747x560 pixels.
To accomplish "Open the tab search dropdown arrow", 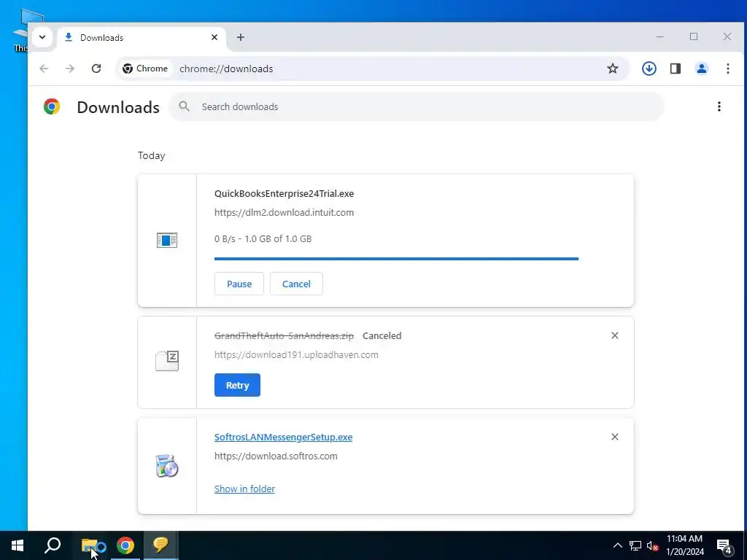I will point(42,37).
